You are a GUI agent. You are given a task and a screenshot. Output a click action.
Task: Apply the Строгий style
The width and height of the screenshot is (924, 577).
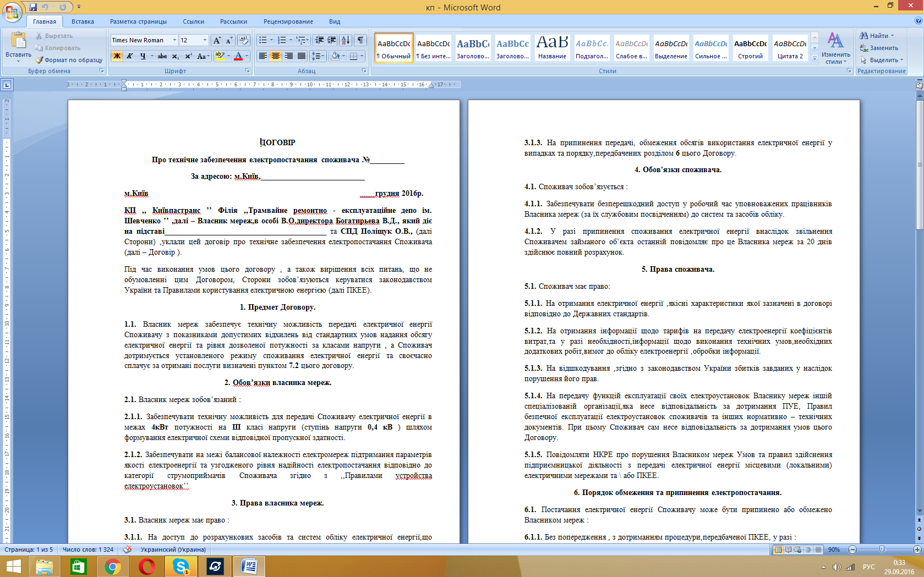[x=751, y=48]
